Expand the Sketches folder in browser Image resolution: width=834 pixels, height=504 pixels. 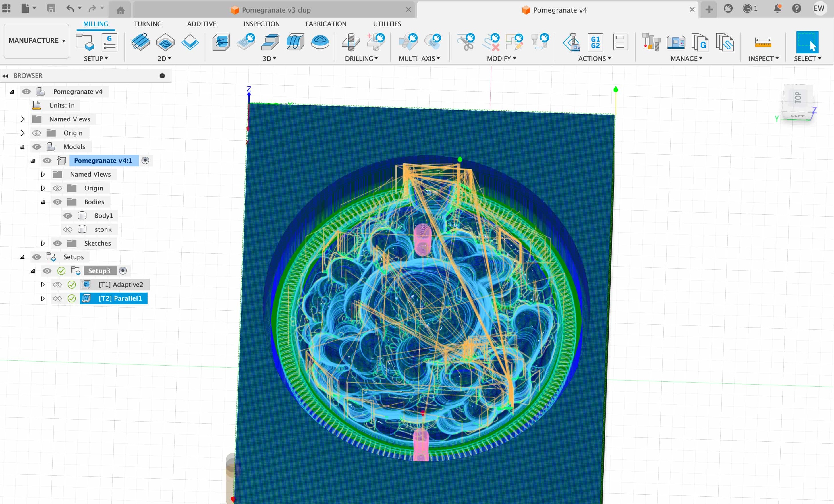(43, 243)
